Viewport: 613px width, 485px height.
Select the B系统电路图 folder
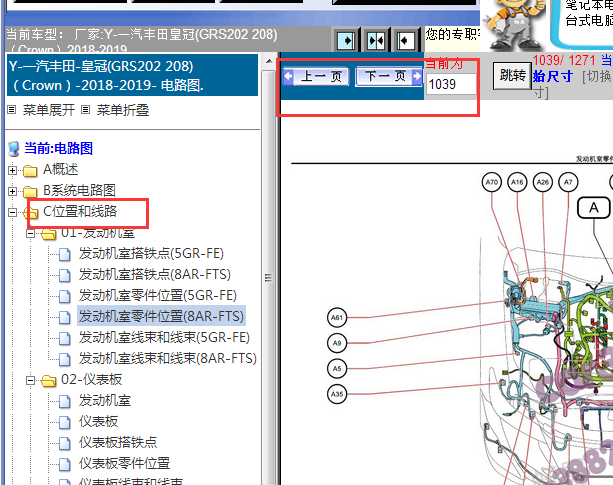point(79,190)
